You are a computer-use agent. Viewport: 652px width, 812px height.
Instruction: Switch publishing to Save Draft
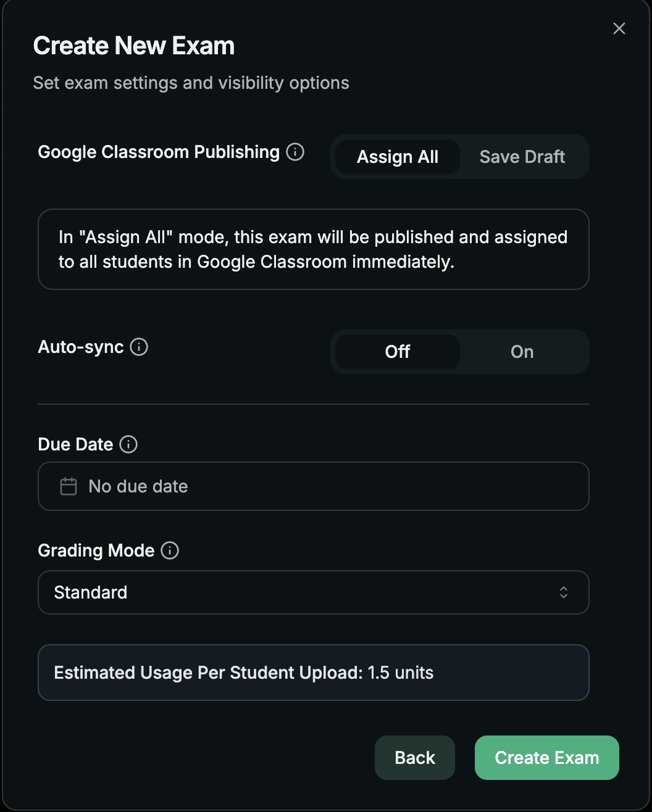coord(522,157)
